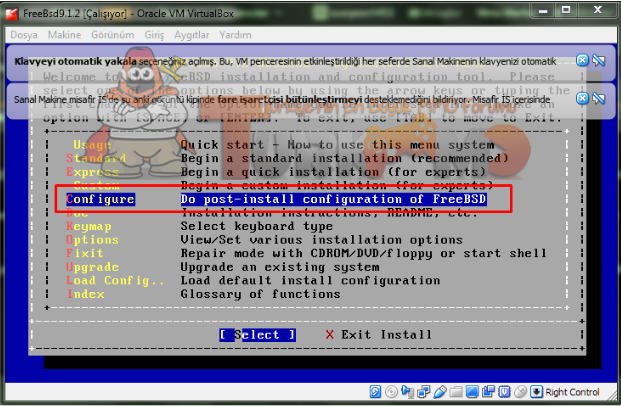Open the Makine menu
This screenshot has width=621, height=406.
pos(64,35)
